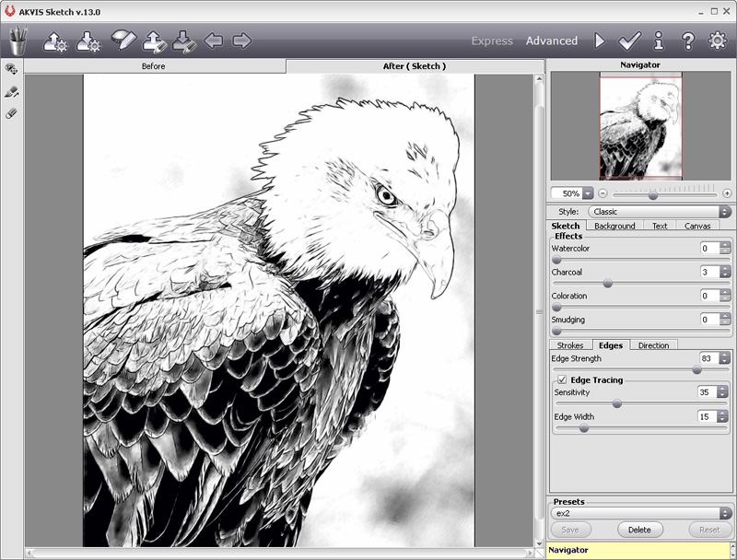Click the Open image toolbar icon
Viewport: 737px width, 560px height.
(x=55, y=41)
